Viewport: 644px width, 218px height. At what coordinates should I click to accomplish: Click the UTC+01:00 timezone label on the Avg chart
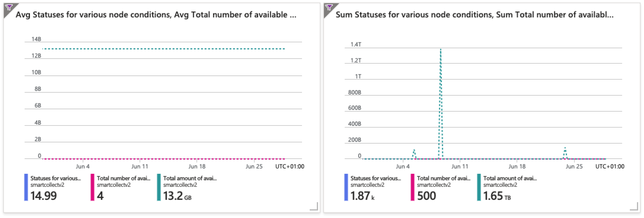click(289, 167)
